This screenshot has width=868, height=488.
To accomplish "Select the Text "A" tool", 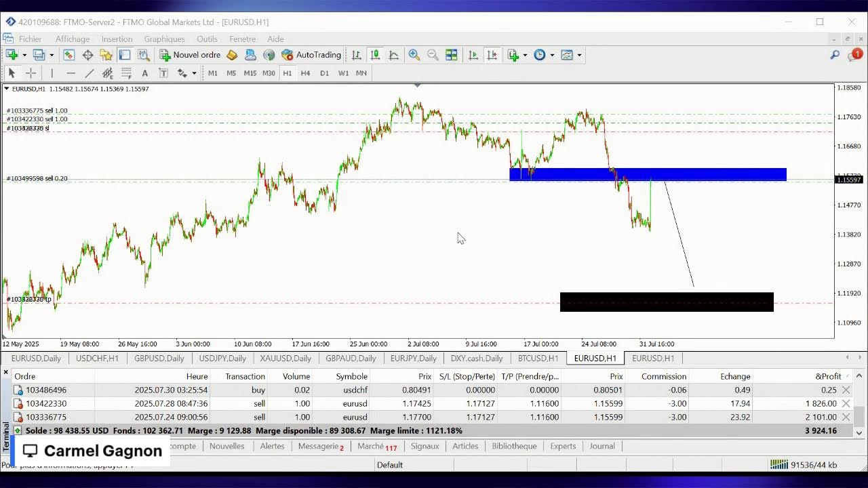I will click(144, 73).
